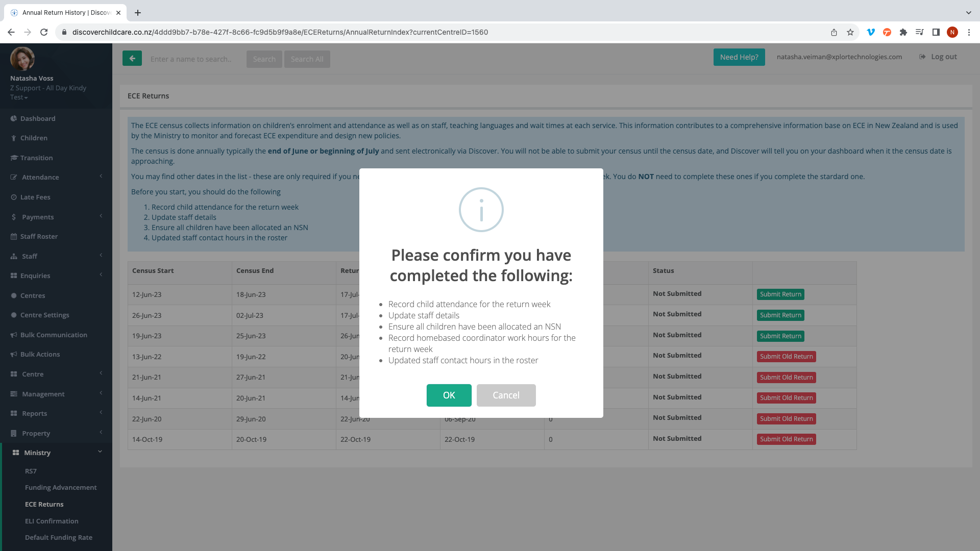This screenshot has width=980, height=551.
Task: Click the Need Help? button
Action: coord(739,57)
